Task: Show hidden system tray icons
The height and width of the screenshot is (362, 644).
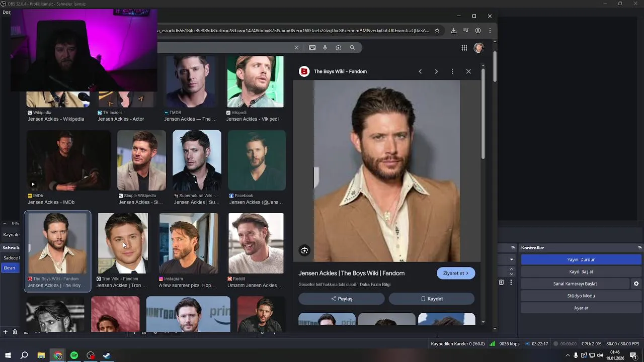Action: 568,355
